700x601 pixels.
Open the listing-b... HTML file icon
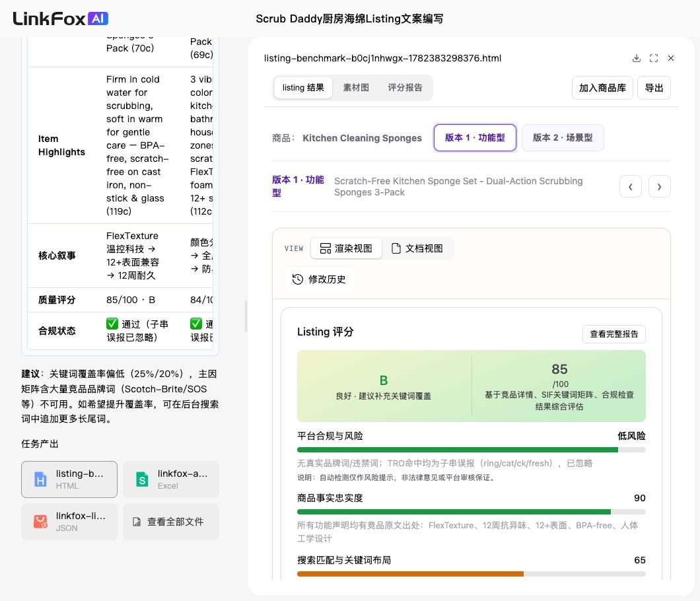[x=41, y=479]
